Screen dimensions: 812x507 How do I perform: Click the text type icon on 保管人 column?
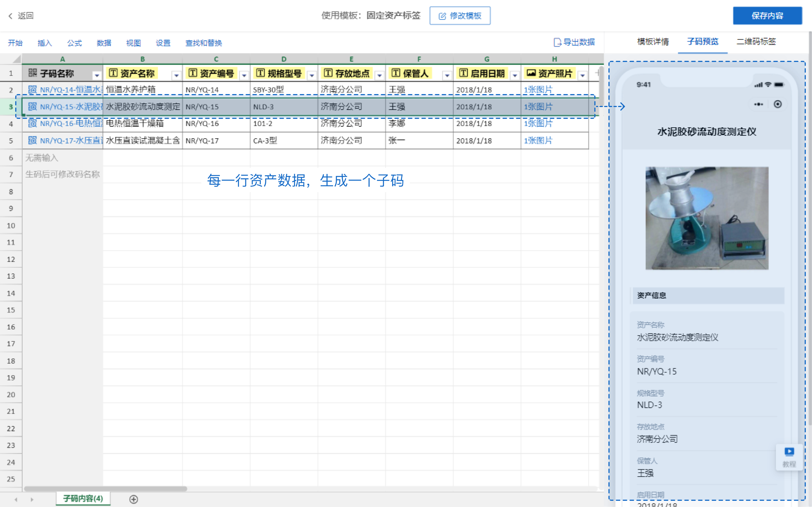click(396, 72)
